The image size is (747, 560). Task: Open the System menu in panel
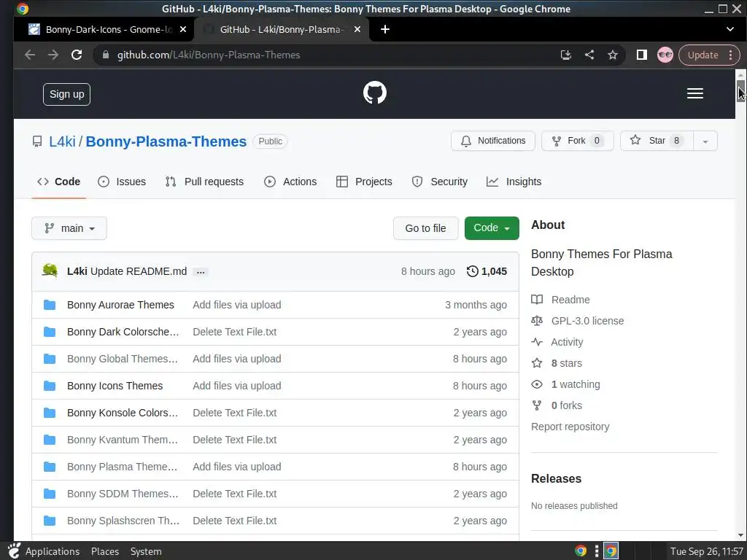tap(146, 551)
